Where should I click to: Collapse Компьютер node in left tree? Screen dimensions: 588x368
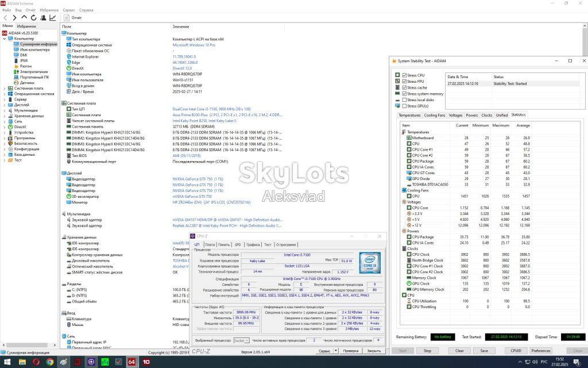4,39
